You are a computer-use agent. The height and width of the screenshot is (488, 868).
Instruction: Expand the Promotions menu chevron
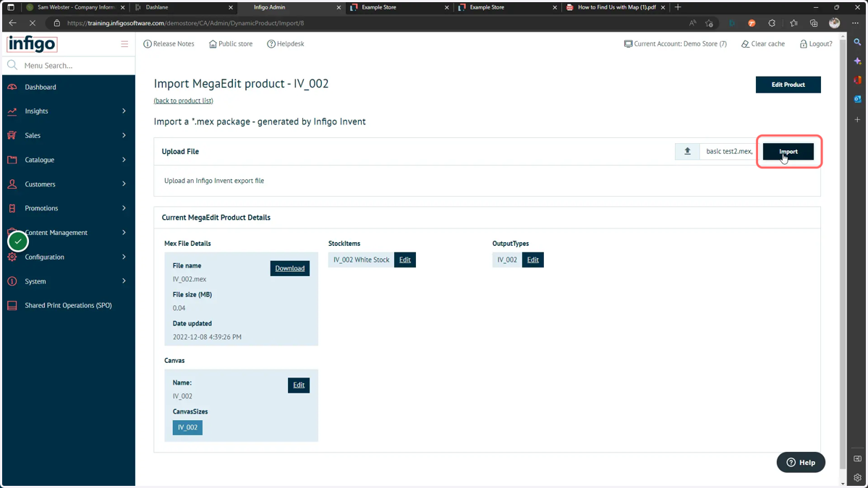(124, 208)
